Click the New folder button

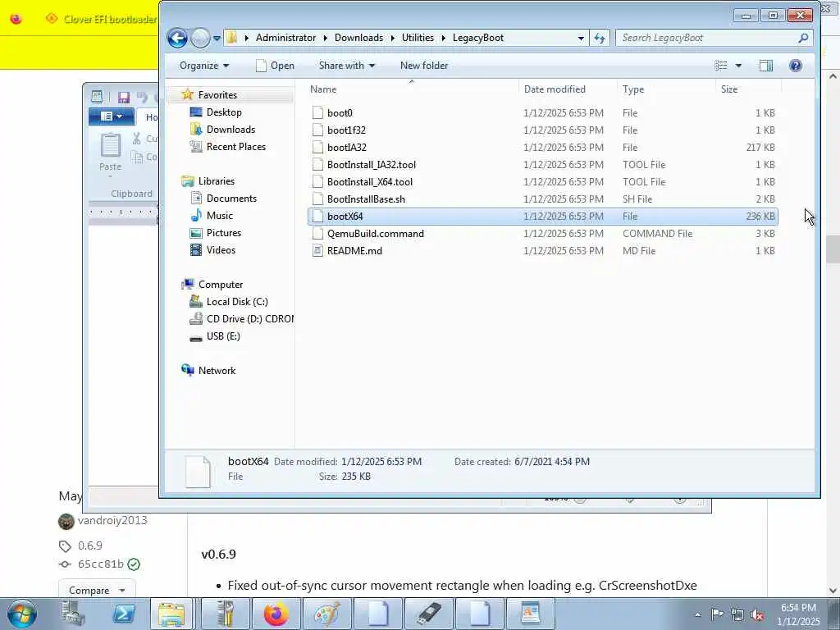[424, 66]
